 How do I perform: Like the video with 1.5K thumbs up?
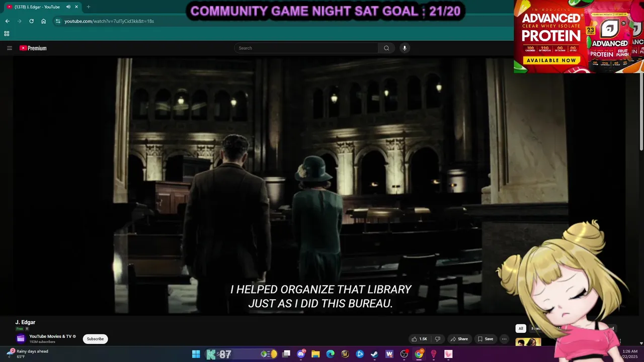(x=420, y=339)
